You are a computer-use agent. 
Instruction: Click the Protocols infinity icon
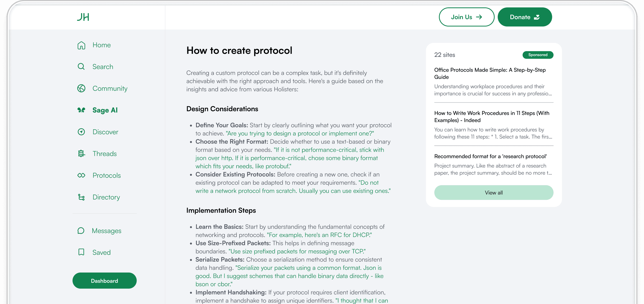(x=81, y=175)
